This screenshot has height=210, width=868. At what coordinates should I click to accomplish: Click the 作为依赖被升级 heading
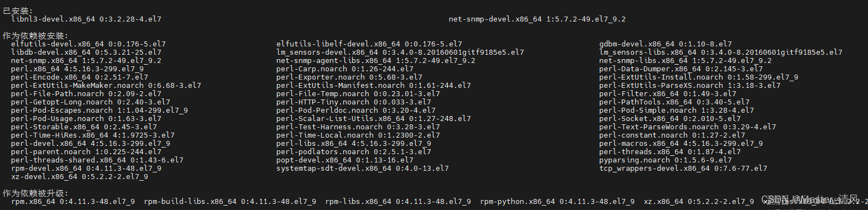coord(35,193)
